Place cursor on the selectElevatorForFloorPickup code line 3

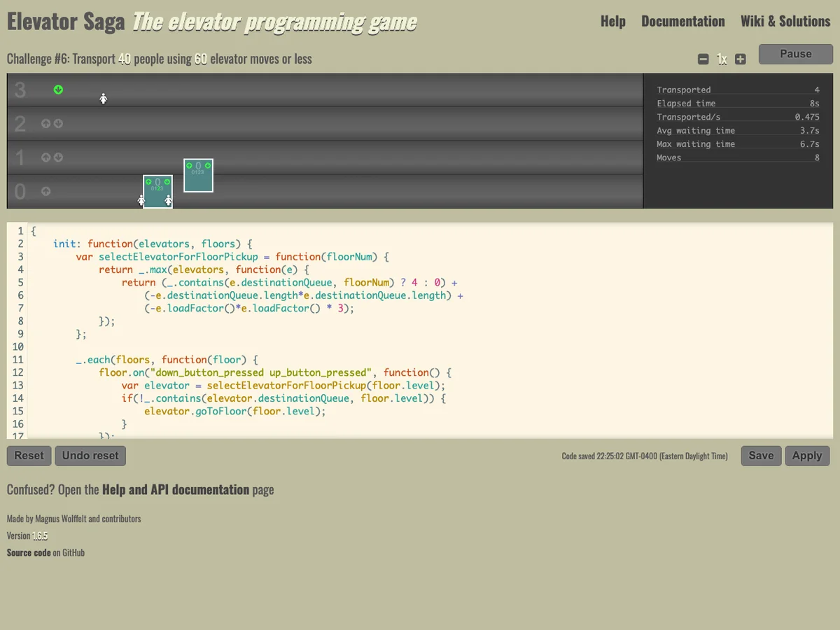231,257
